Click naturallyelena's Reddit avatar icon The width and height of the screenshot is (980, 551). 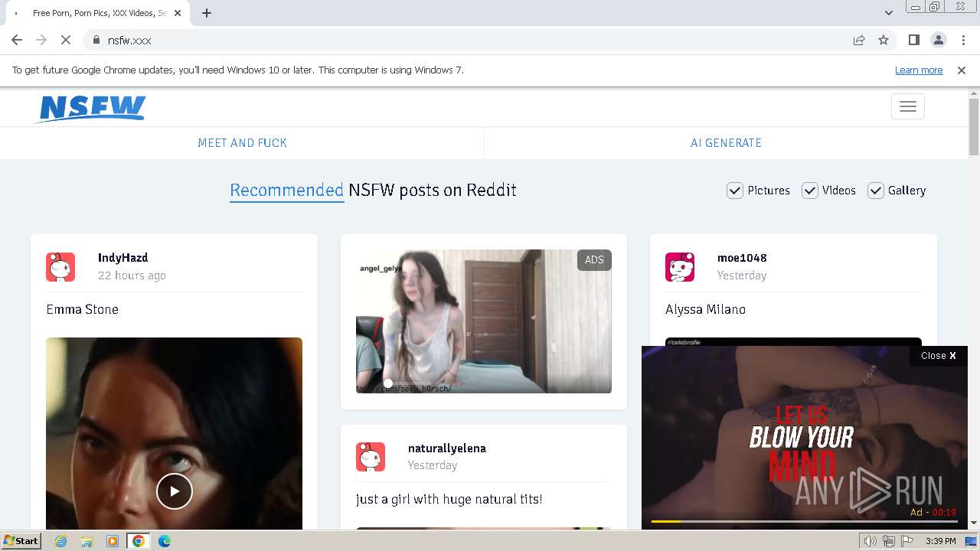[x=371, y=457]
